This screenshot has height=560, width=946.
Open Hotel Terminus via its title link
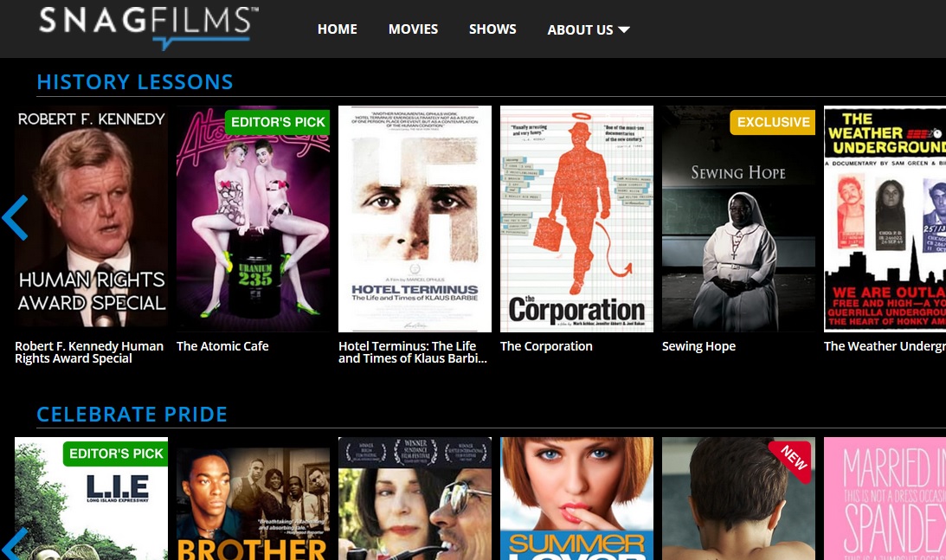pos(414,351)
